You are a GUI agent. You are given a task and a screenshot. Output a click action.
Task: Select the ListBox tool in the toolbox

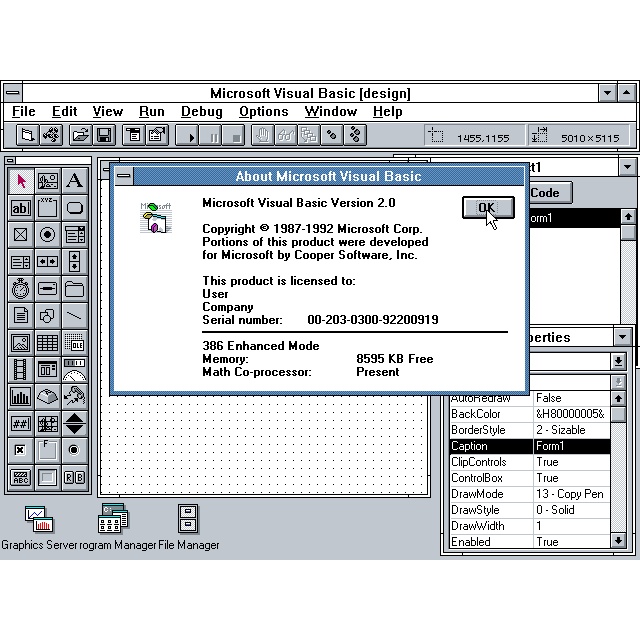point(21,262)
